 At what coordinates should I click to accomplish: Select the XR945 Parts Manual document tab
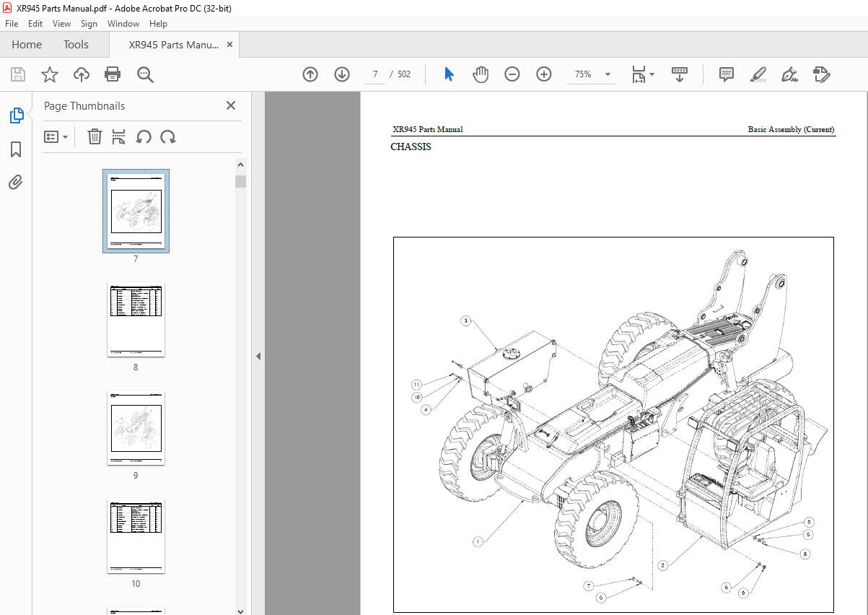click(x=173, y=45)
